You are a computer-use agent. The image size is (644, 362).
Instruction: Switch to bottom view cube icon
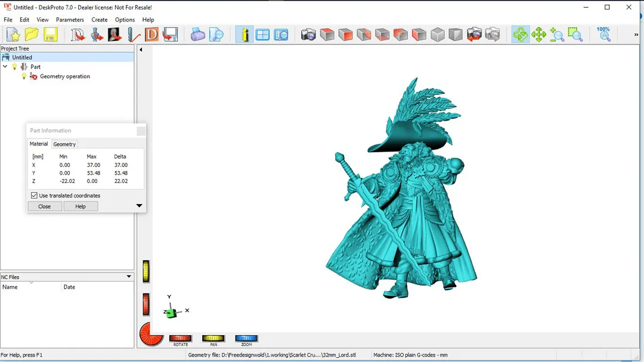(382, 35)
